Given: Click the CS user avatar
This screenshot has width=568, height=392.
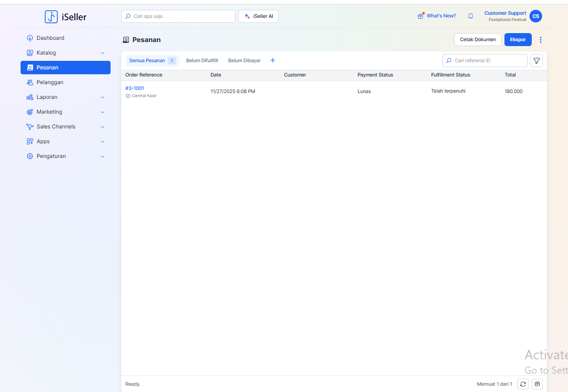Looking at the screenshot, I should coord(535,16).
